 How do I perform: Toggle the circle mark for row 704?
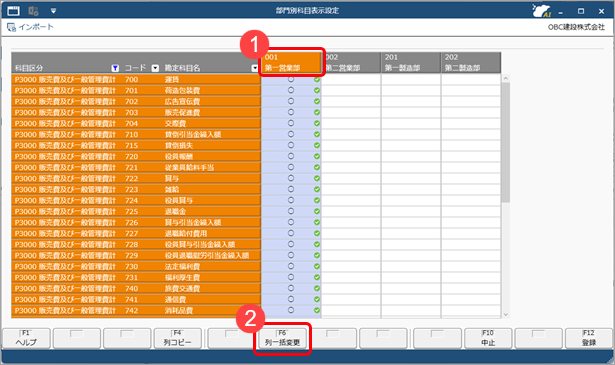[x=291, y=123]
